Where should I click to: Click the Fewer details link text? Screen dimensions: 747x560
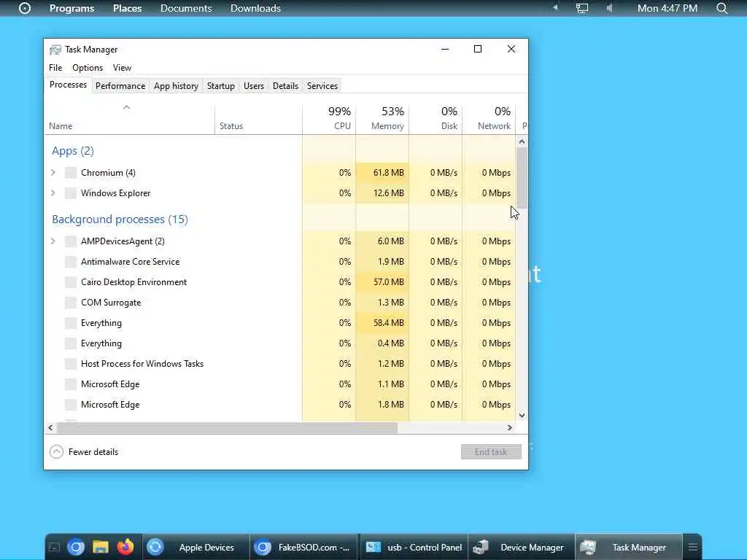(x=93, y=452)
